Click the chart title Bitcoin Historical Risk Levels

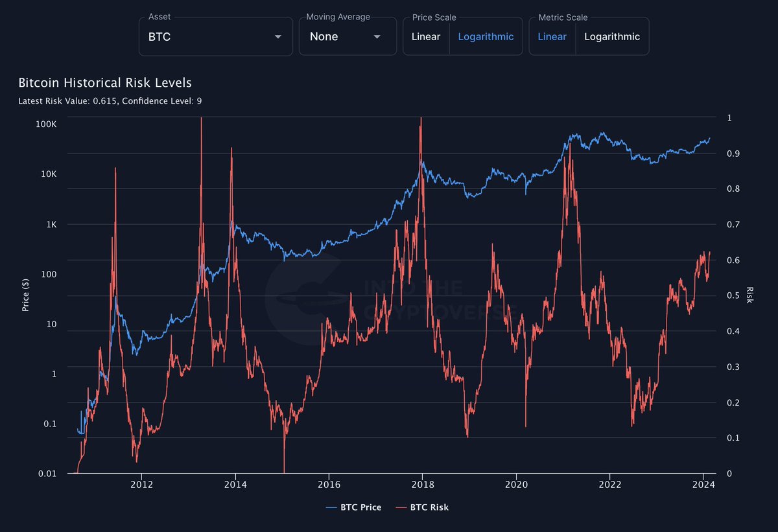[x=104, y=83]
